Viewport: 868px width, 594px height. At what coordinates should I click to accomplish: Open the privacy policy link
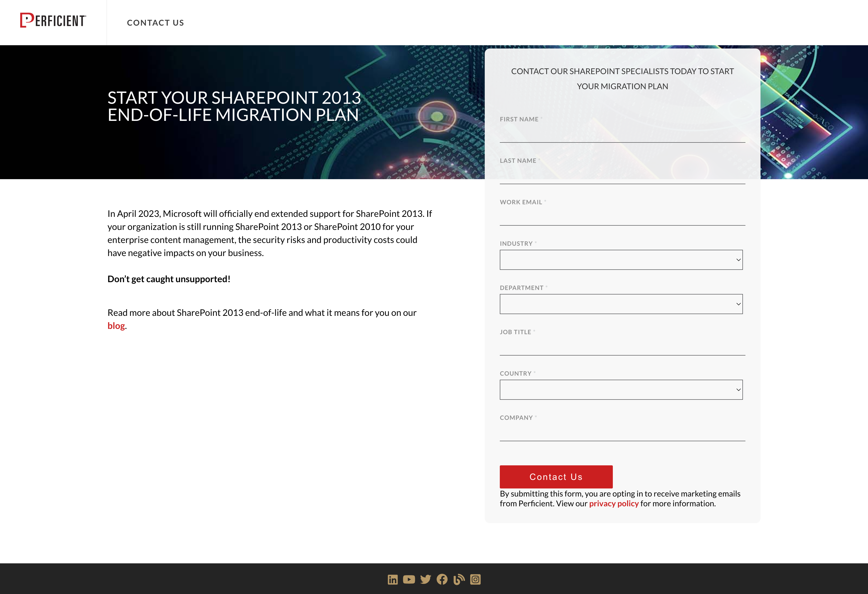614,504
